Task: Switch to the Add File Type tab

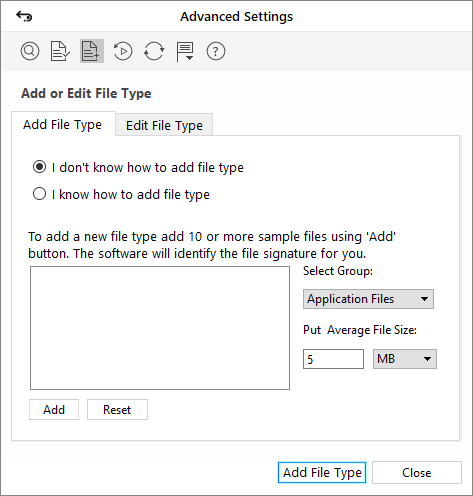Action: pyautogui.click(x=63, y=124)
